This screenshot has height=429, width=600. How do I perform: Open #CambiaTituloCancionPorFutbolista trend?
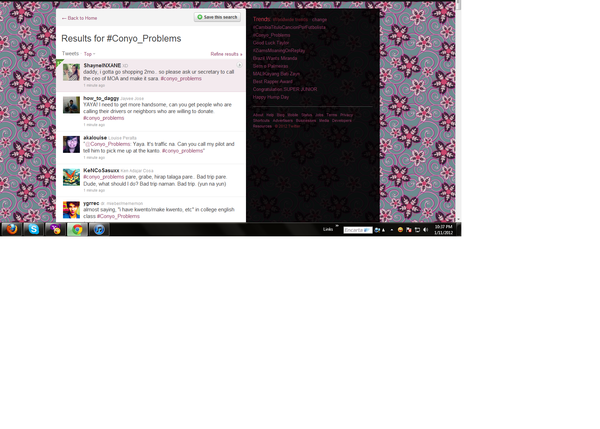(x=289, y=27)
